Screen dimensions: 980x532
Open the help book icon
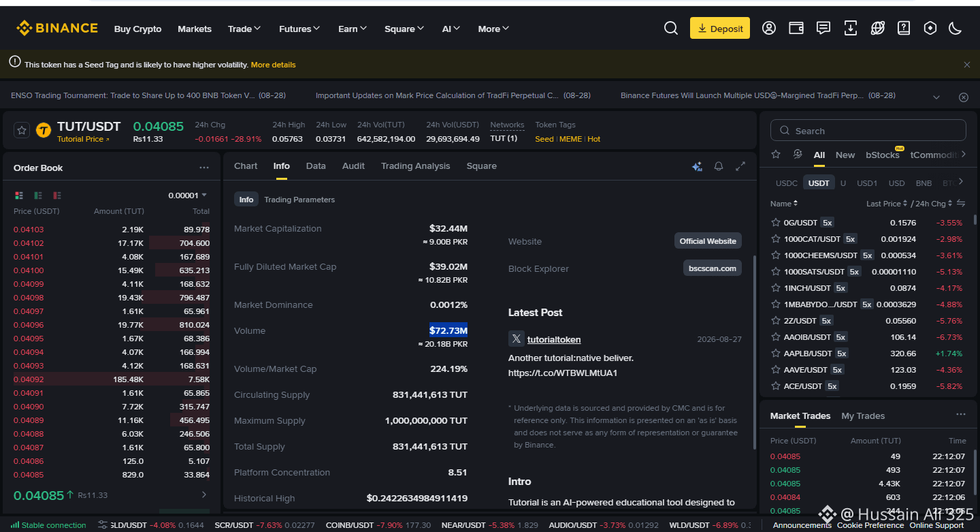pos(904,28)
